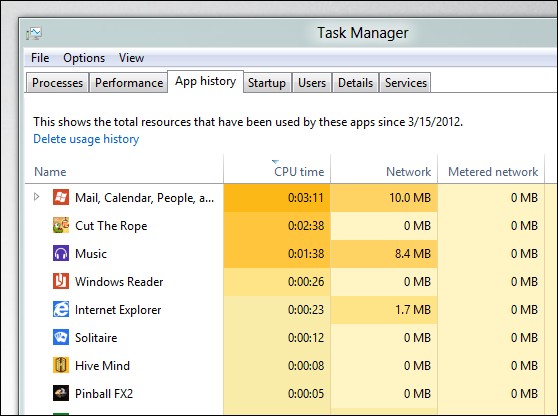This screenshot has height=416, width=558.
Task: Select the Cut The Rope row name
Action: pyautogui.click(x=111, y=226)
